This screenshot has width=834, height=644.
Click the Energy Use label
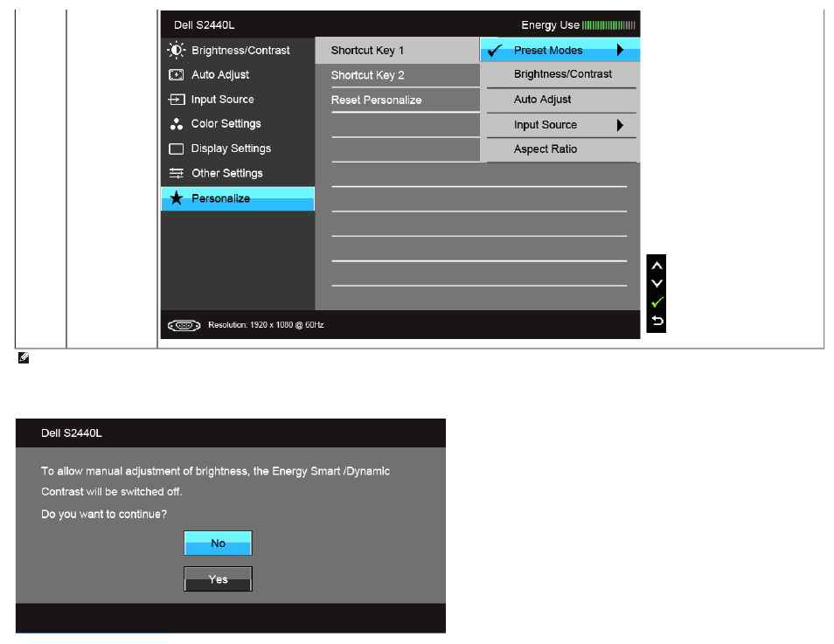click(x=550, y=25)
